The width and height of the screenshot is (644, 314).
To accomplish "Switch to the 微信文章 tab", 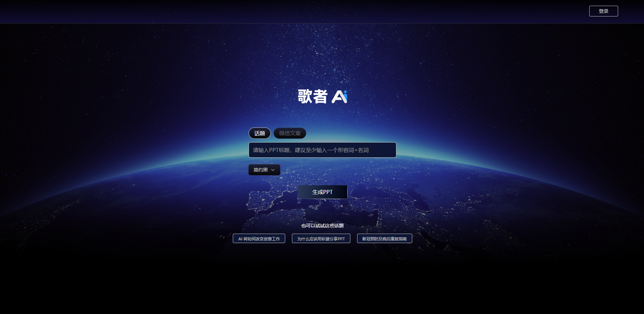I will point(290,133).
